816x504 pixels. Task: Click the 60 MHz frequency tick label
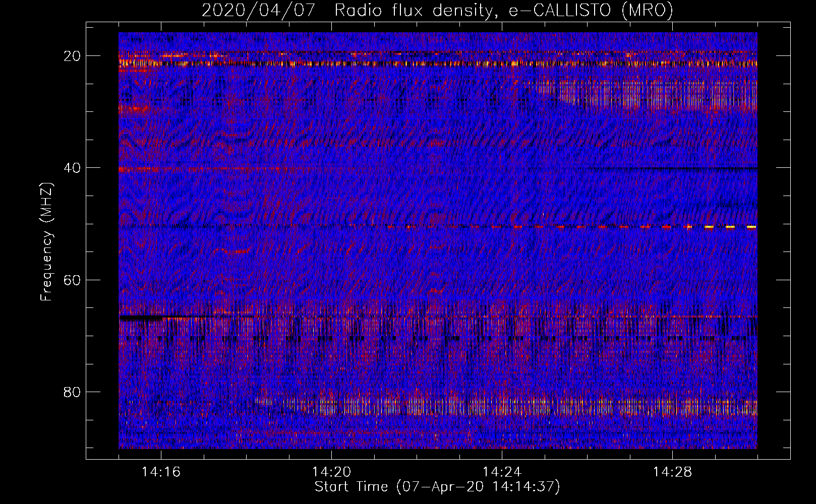(72, 280)
